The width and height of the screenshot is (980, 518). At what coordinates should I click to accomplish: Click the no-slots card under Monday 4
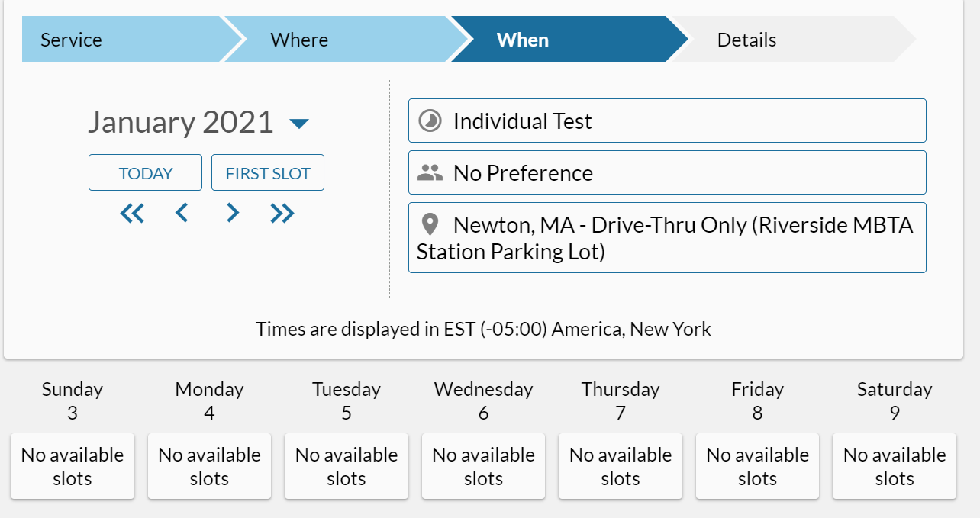[x=209, y=467]
